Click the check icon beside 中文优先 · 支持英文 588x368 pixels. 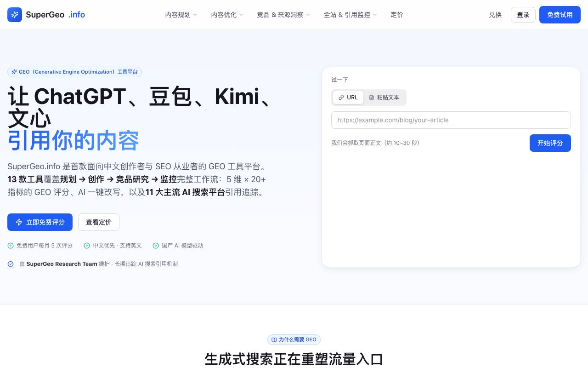coord(87,246)
